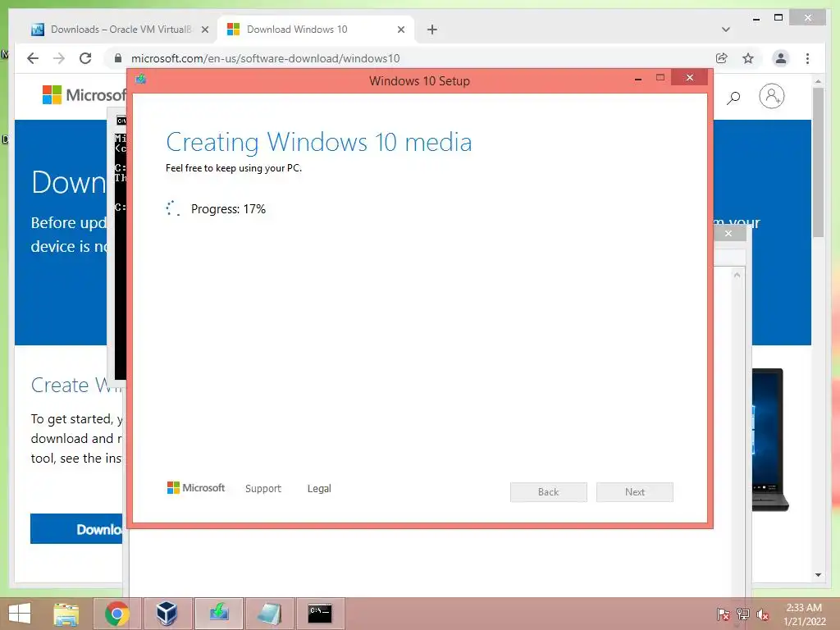Minimize the Windows 10 Setup window
840x630 pixels.
(x=638, y=79)
